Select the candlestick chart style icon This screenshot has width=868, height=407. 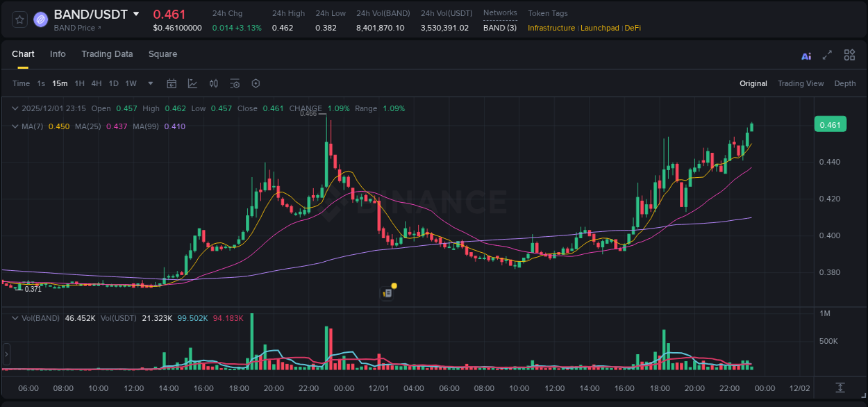(213, 83)
